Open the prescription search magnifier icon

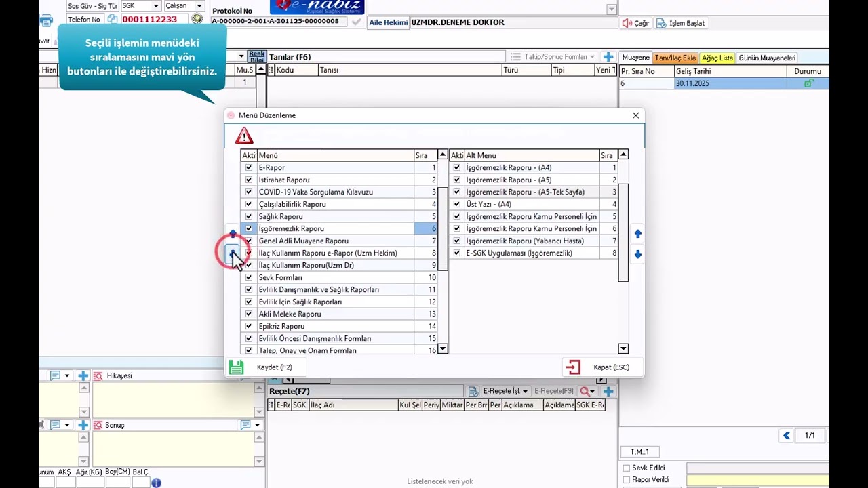(584, 391)
